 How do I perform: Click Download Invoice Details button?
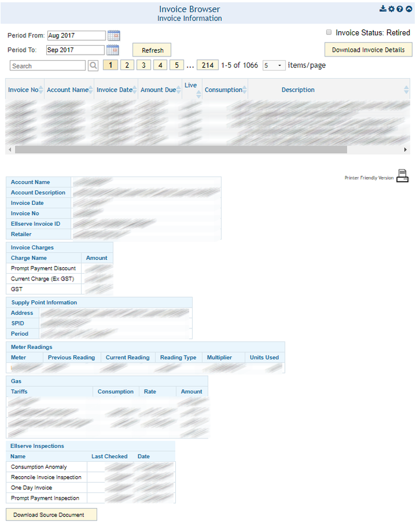point(368,50)
